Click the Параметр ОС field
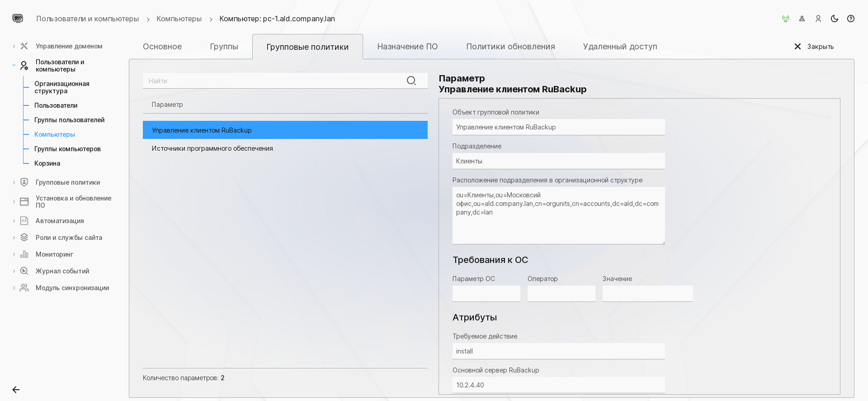The height and width of the screenshot is (401, 868). [x=486, y=293]
